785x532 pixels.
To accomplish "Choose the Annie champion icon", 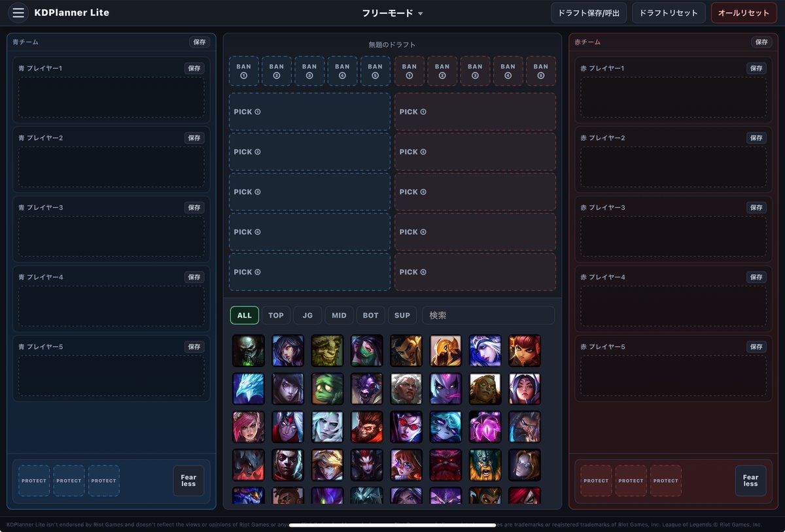I will (525, 351).
